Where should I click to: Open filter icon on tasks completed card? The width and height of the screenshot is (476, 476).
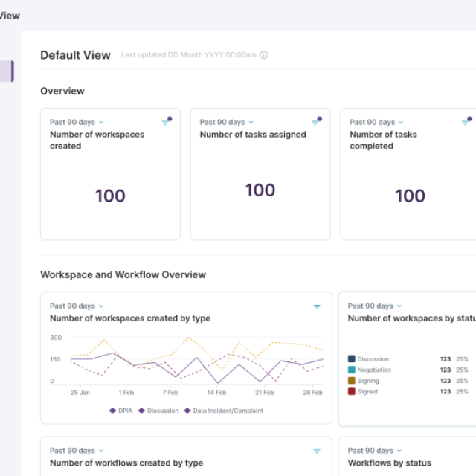[x=466, y=122]
